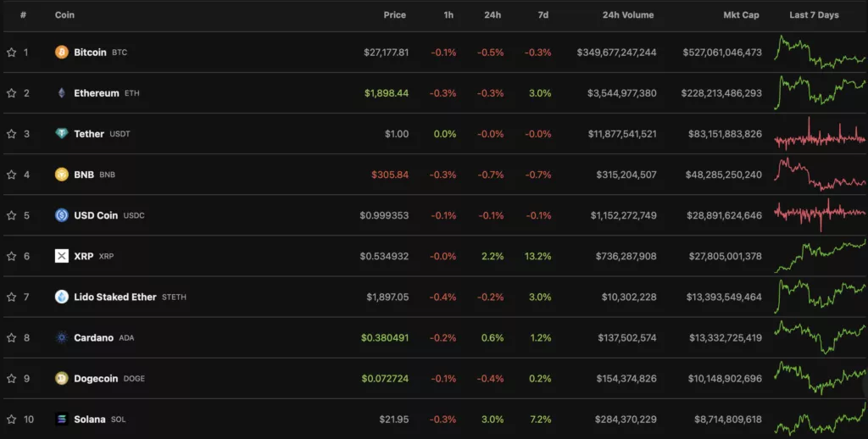This screenshot has height=439, width=868.
Task: Open the Cardano coin page link
Action: [x=93, y=337]
